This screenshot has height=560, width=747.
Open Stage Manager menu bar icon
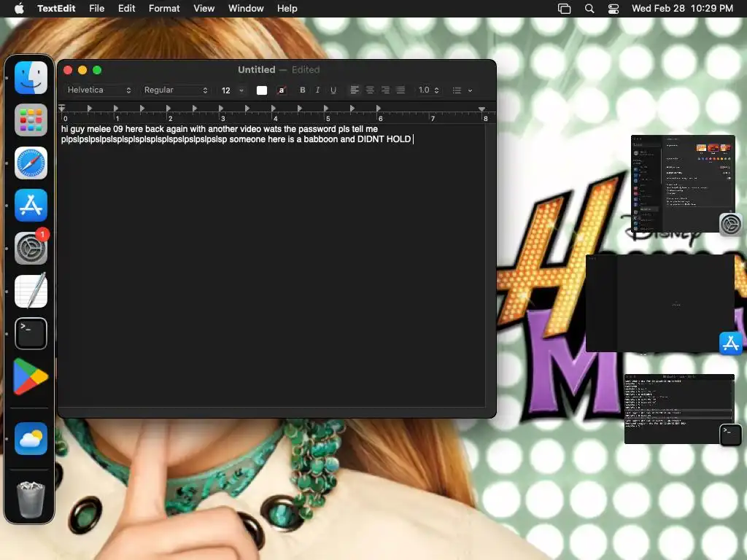(564, 9)
